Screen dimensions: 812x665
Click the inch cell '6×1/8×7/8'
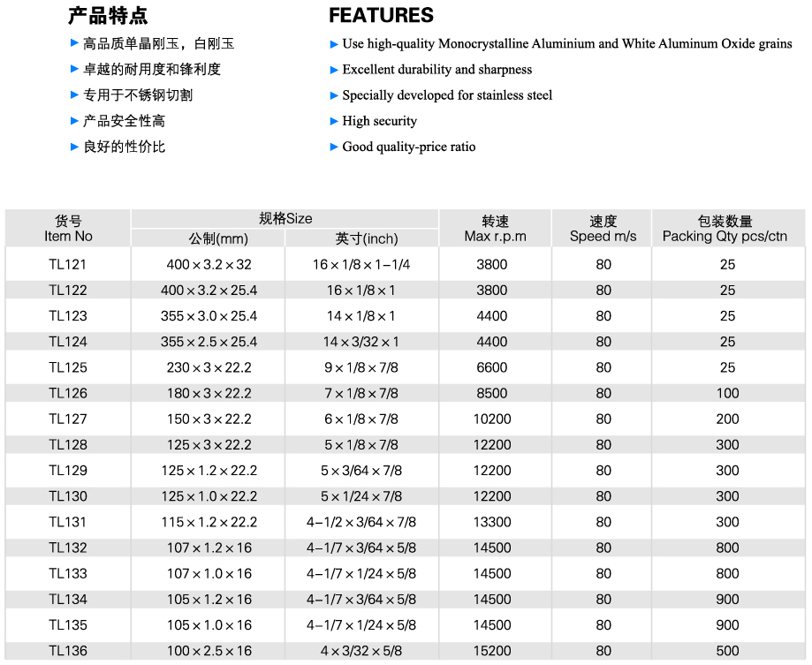(361, 419)
